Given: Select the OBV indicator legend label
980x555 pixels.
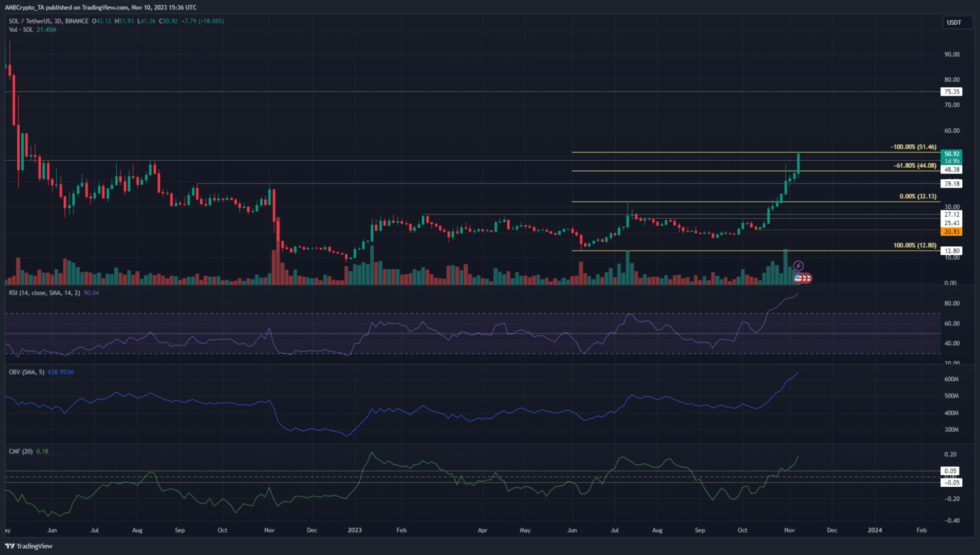Looking at the screenshot, I should (27, 372).
